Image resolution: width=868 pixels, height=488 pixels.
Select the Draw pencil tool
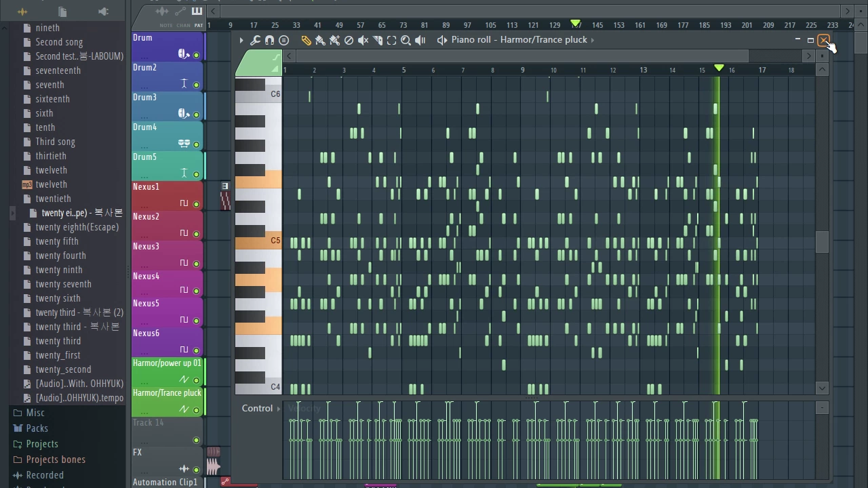pos(306,41)
